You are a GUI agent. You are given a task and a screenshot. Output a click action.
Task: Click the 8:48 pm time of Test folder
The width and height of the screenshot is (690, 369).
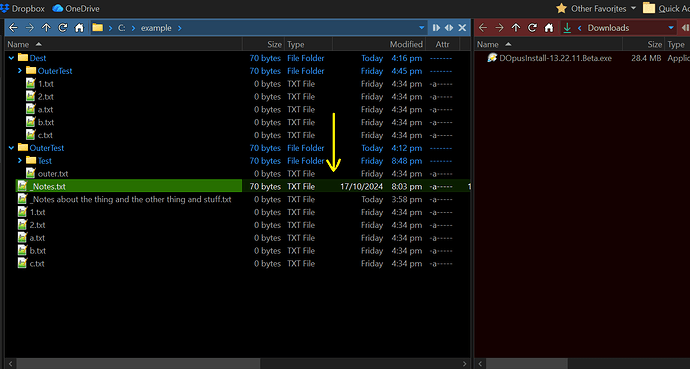[x=407, y=161]
